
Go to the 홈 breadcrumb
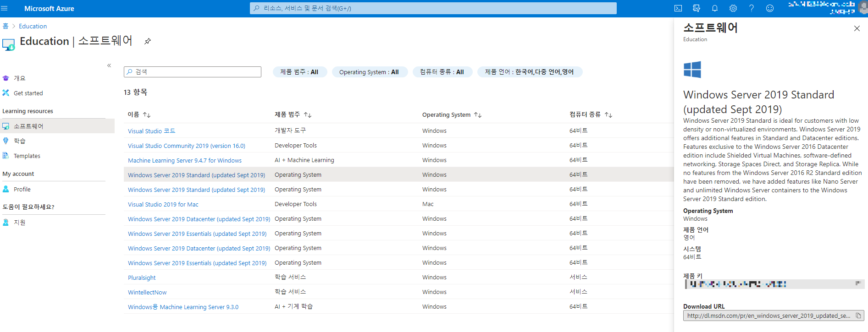6,26
